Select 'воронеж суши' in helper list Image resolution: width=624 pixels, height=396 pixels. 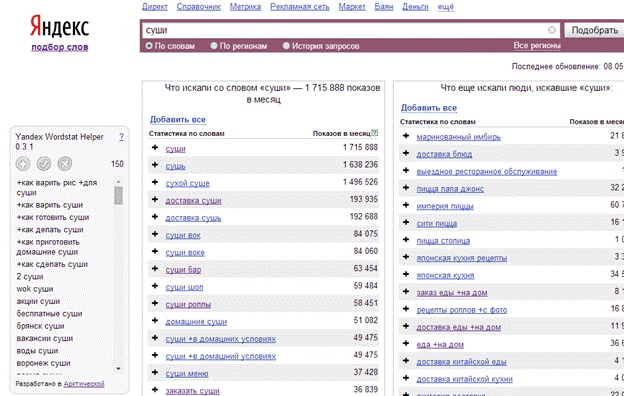43,363
